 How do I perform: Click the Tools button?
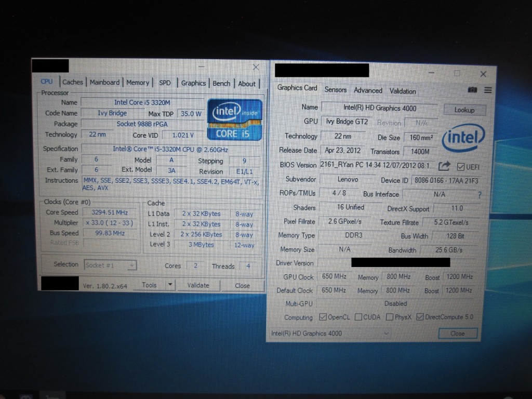149,285
